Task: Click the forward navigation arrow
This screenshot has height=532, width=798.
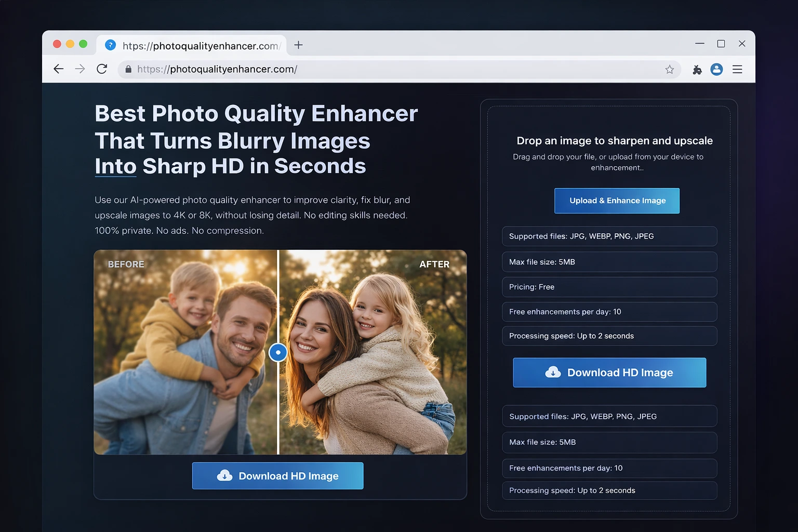Action: pyautogui.click(x=80, y=69)
